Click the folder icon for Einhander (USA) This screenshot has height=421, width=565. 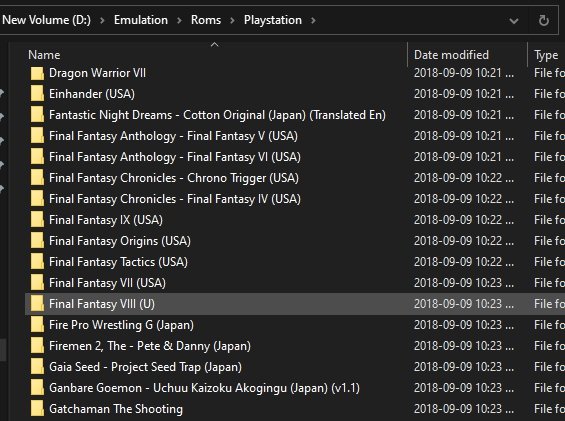[37, 94]
